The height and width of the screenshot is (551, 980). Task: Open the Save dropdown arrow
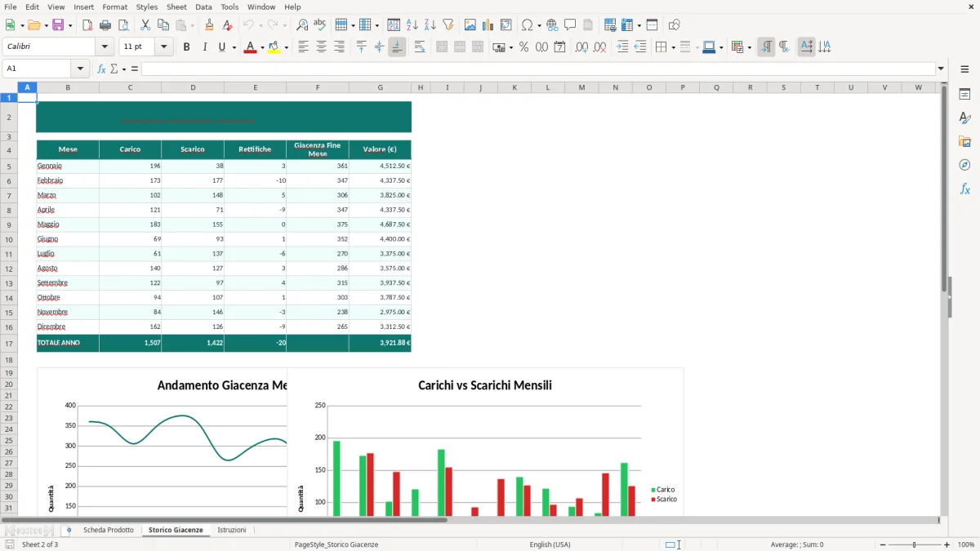[x=69, y=25]
